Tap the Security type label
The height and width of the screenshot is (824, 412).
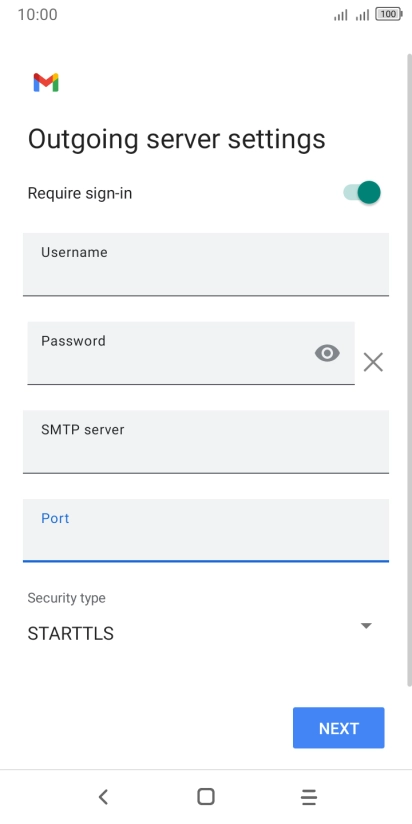click(66, 598)
